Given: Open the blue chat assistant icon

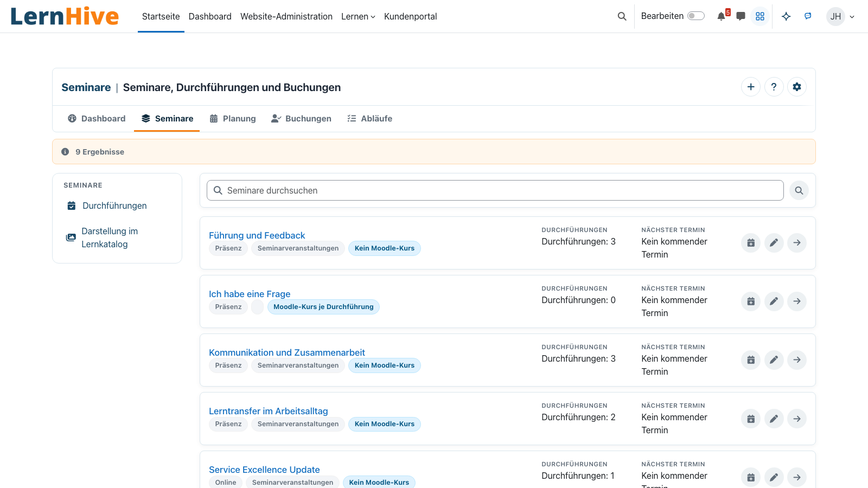Looking at the screenshot, I should click(808, 16).
